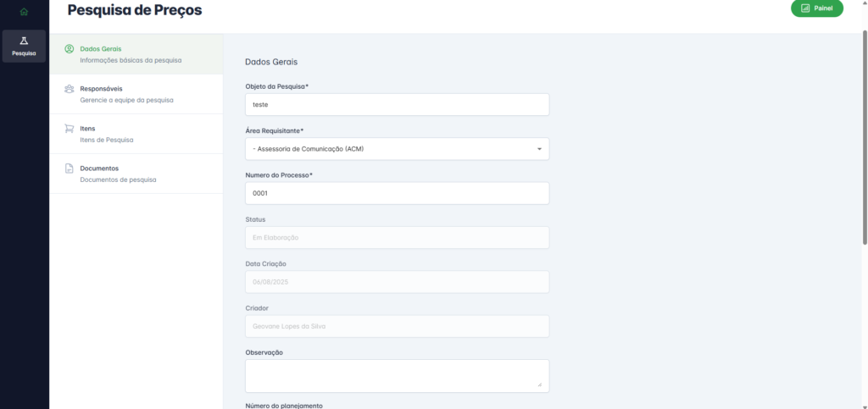Click the green Painel button
This screenshot has width=868, height=409.
pos(817,8)
